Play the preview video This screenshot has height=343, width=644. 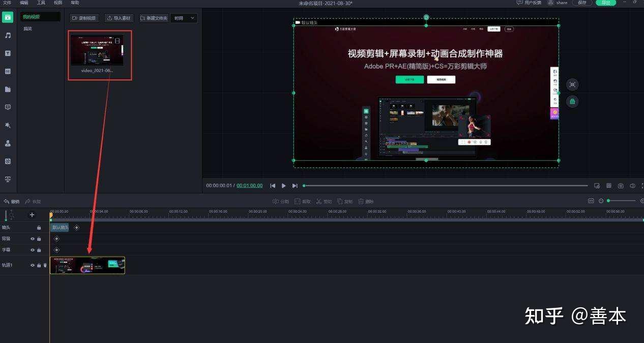284,186
